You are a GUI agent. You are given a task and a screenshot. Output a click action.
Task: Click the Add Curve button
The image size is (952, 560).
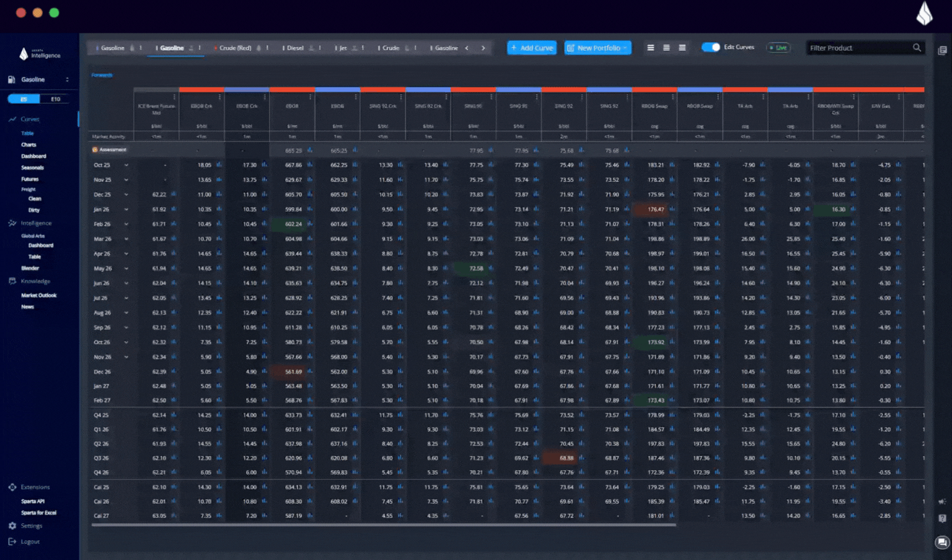click(x=531, y=48)
